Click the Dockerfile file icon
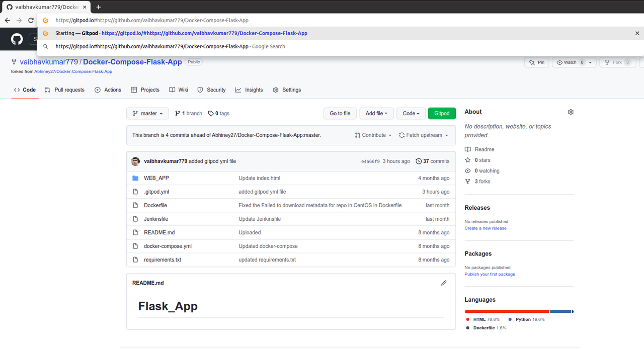644x350 pixels. tap(135, 205)
